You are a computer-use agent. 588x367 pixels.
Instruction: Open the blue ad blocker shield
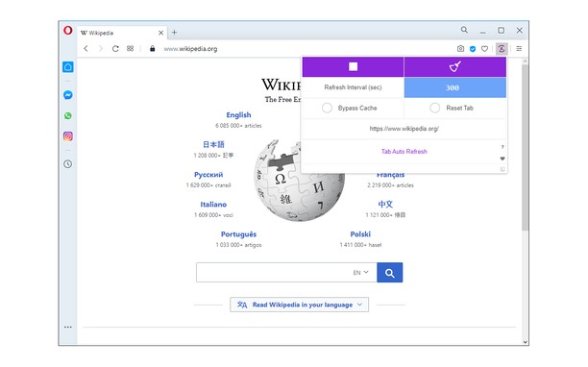tap(473, 49)
